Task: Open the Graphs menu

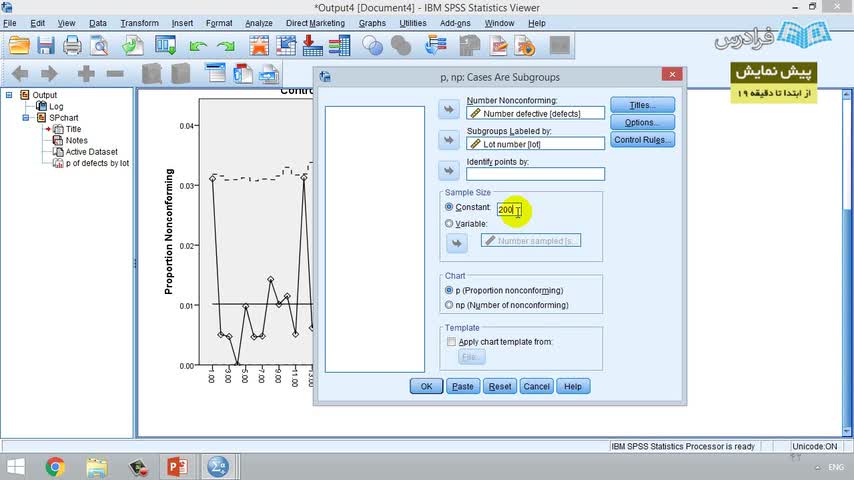Action: click(x=372, y=23)
